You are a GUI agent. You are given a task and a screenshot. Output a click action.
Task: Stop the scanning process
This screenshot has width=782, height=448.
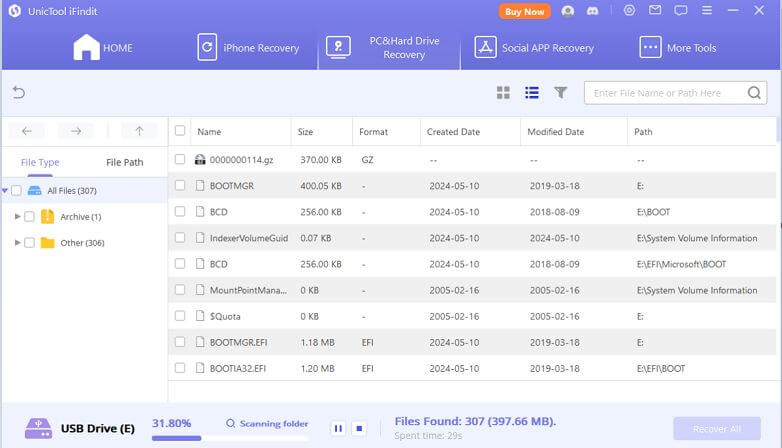pyautogui.click(x=359, y=428)
